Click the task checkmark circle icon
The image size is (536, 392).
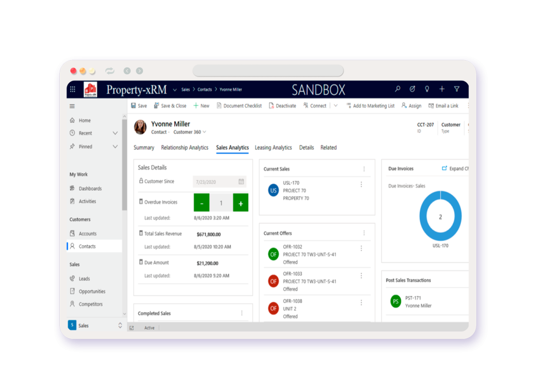412,89
